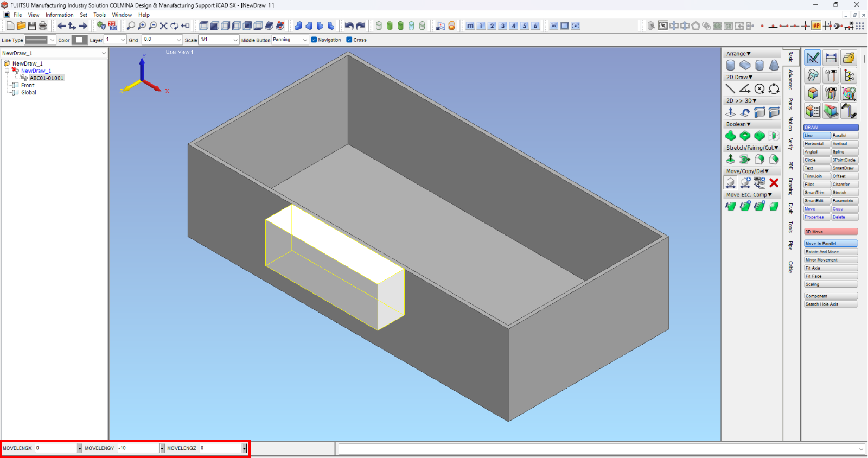Select the 2D line draw tool
868x458 pixels.
click(731, 89)
